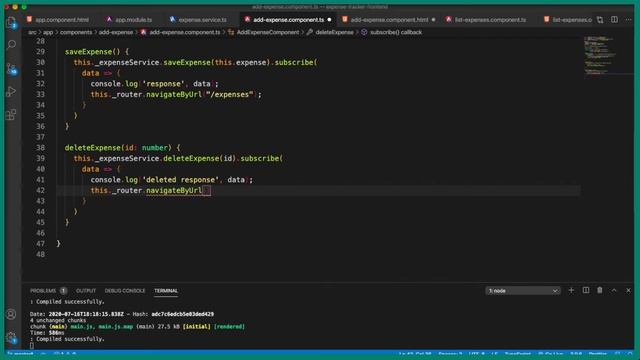Maximize the panel with the up chevron
Screen dimensions: 640x360
point(614,290)
